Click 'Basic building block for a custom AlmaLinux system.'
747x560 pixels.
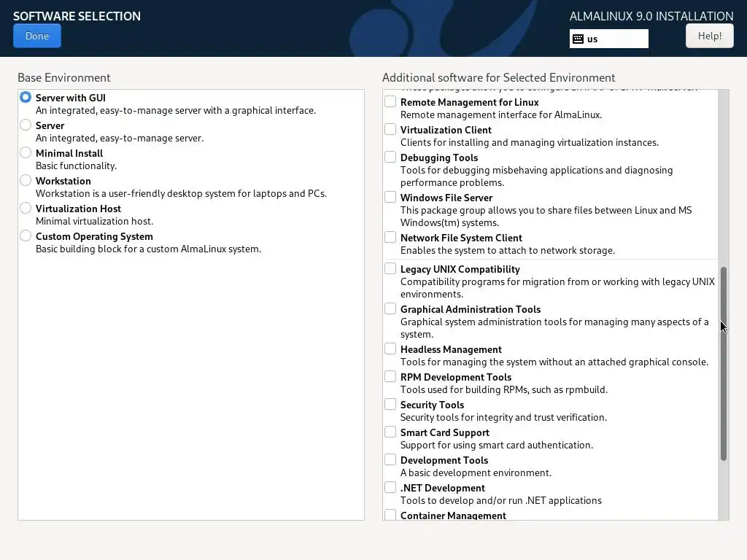(x=149, y=249)
